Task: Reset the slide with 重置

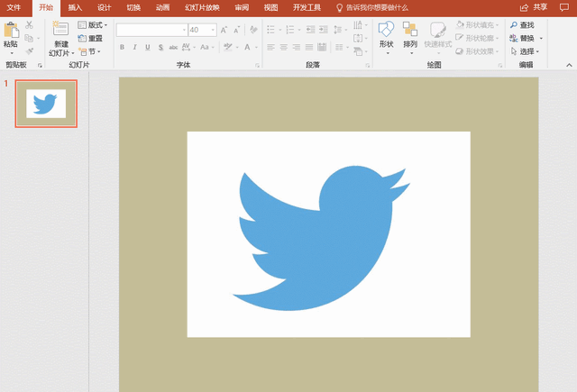Action: [x=90, y=38]
